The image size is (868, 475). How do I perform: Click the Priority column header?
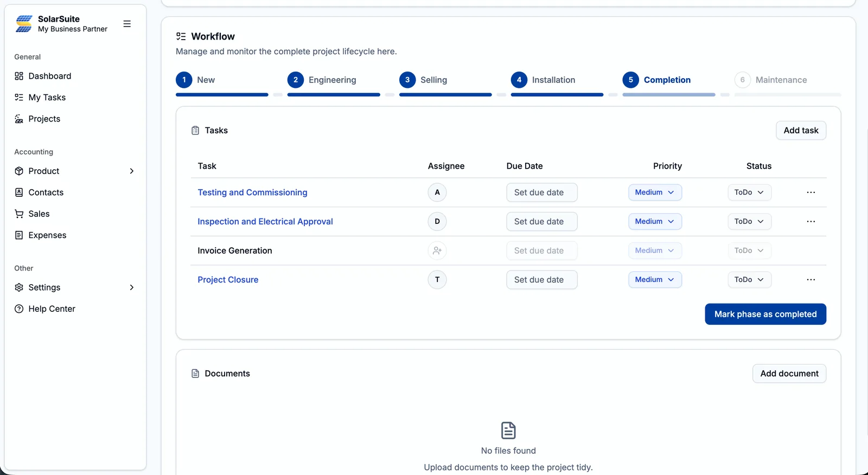point(667,166)
